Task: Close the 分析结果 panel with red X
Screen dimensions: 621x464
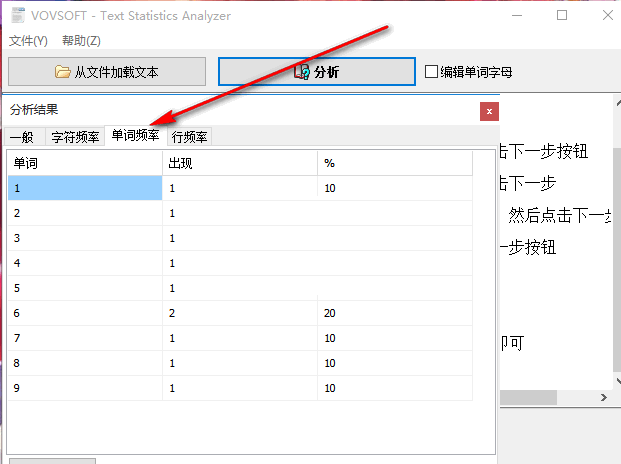Action: click(x=489, y=111)
